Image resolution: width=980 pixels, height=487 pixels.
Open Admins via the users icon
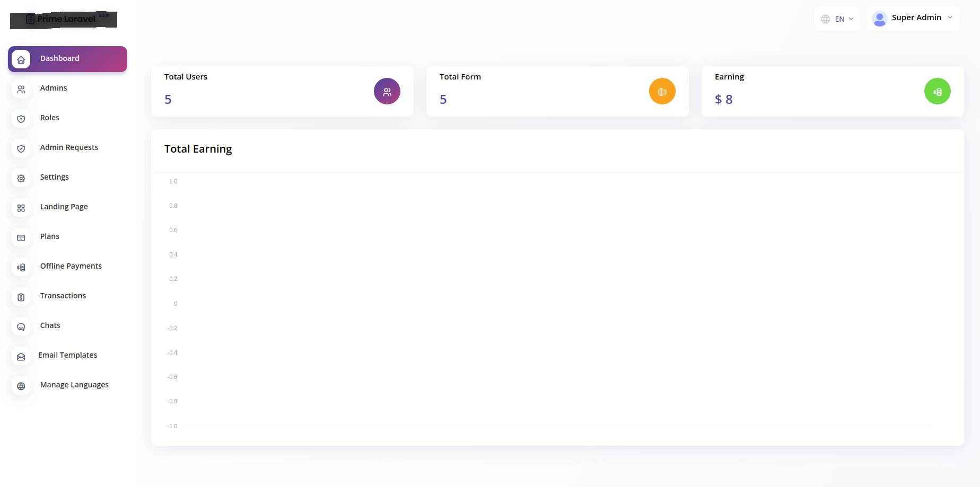pos(21,89)
